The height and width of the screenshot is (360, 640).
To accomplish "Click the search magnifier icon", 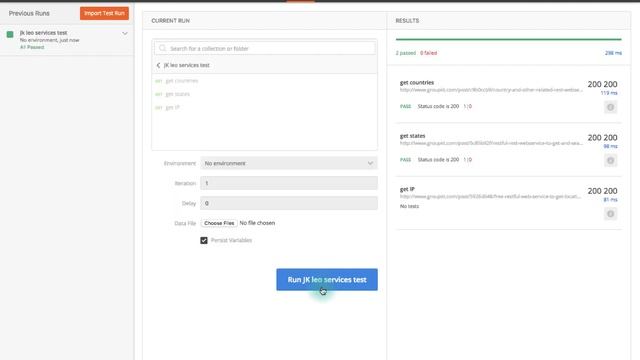I will point(162,48).
